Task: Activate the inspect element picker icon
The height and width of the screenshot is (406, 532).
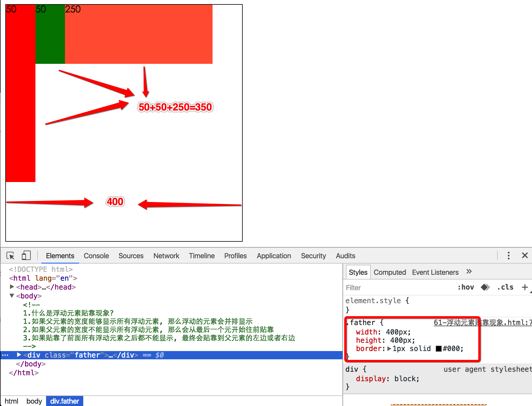Action: pos(11,256)
